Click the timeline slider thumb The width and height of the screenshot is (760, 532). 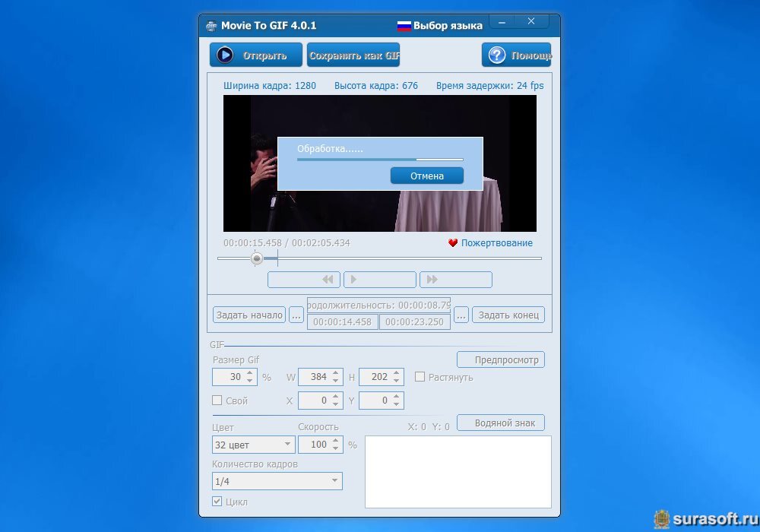(x=257, y=258)
